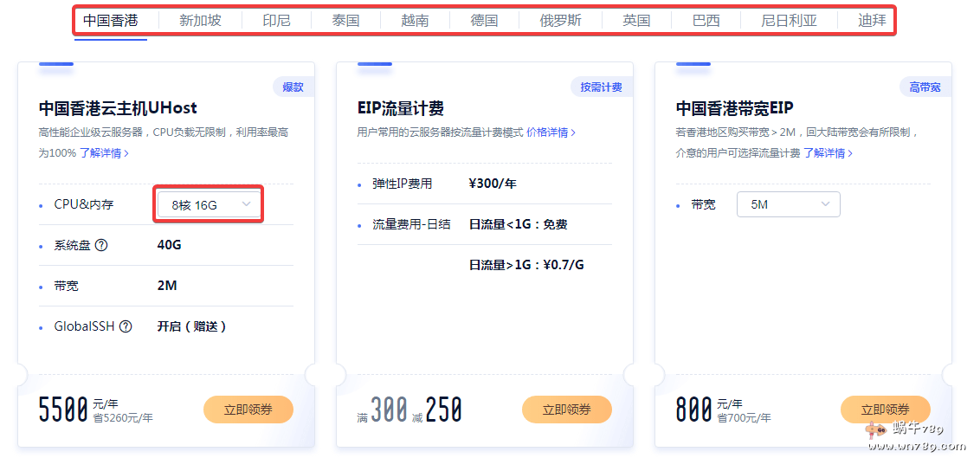This screenshot has height=458, width=980.
Task: Click the 40G system disk value
Action: (x=170, y=245)
